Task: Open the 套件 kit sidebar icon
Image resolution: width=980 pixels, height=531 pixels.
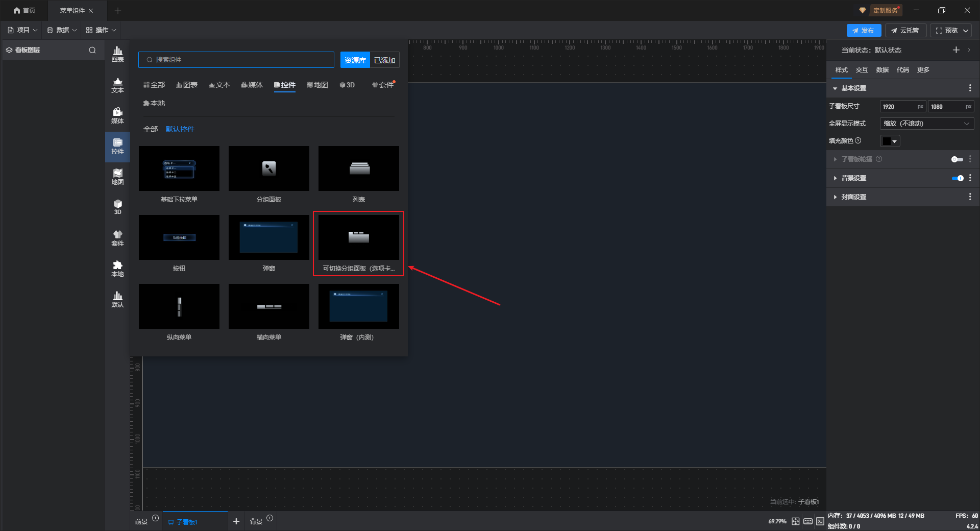Action: click(x=117, y=238)
